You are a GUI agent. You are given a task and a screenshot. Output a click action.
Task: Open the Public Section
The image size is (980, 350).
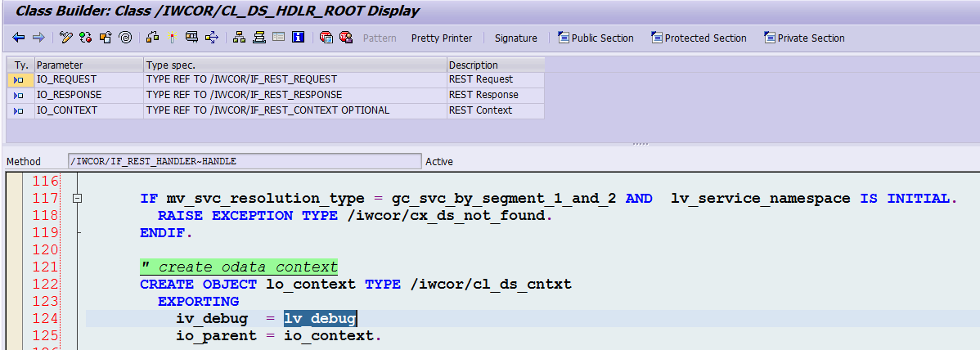click(x=596, y=38)
